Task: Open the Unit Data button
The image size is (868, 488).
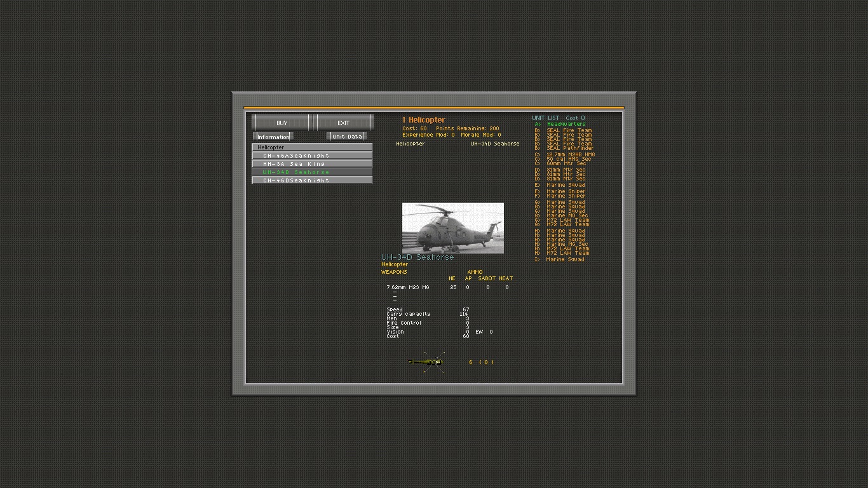Action: [x=347, y=137]
